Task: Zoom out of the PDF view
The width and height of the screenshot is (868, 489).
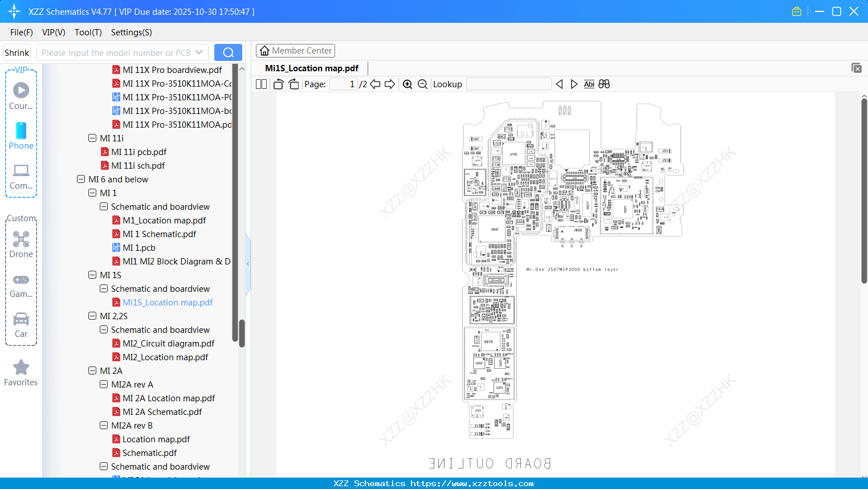Action: [x=422, y=84]
